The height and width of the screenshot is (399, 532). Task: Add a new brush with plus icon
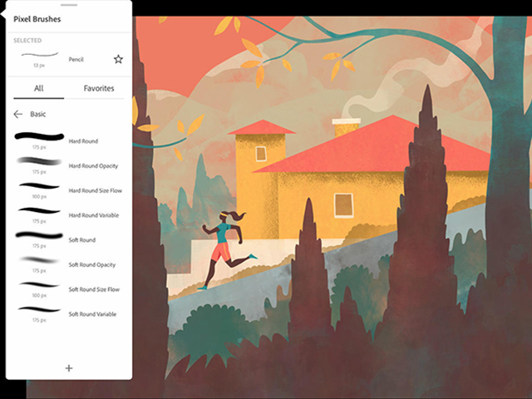click(x=69, y=367)
